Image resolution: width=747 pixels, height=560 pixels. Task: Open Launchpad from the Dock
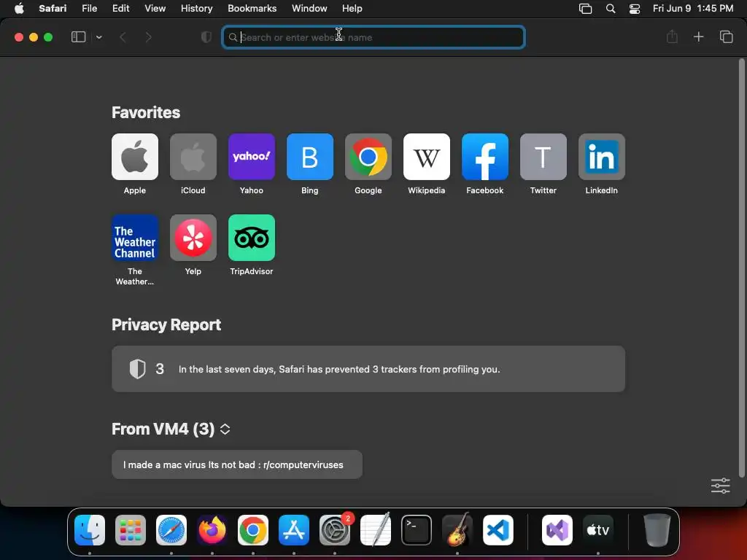tap(131, 530)
